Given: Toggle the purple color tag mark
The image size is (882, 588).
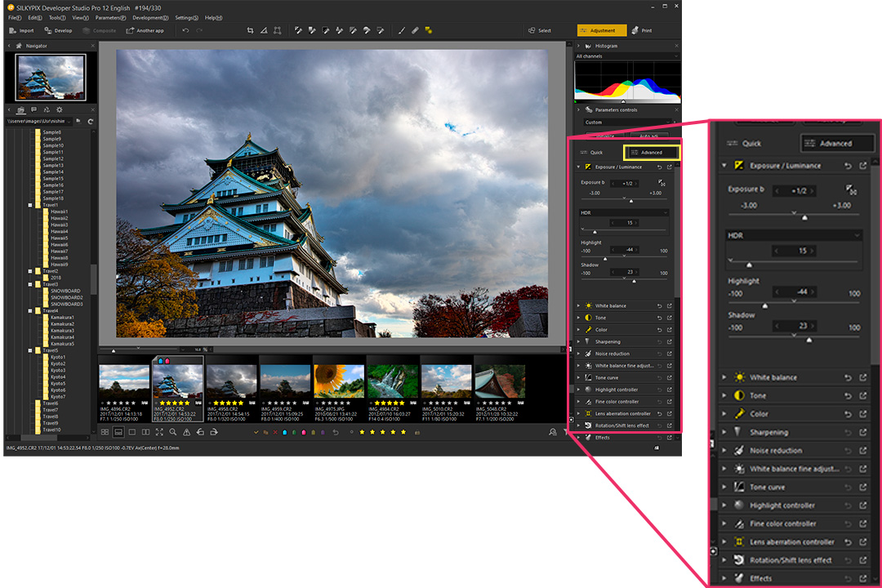Looking at the screenshot, I should (323, 432).
